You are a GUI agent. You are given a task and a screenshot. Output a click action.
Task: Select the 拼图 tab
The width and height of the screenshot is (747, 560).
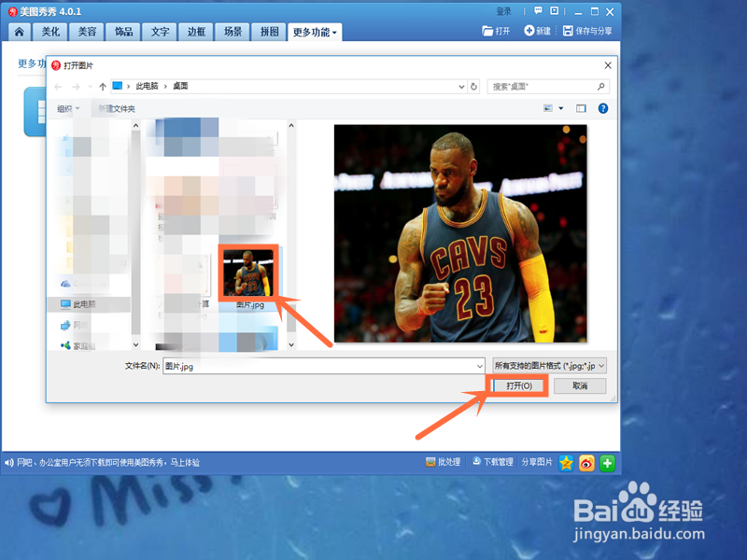269,32
